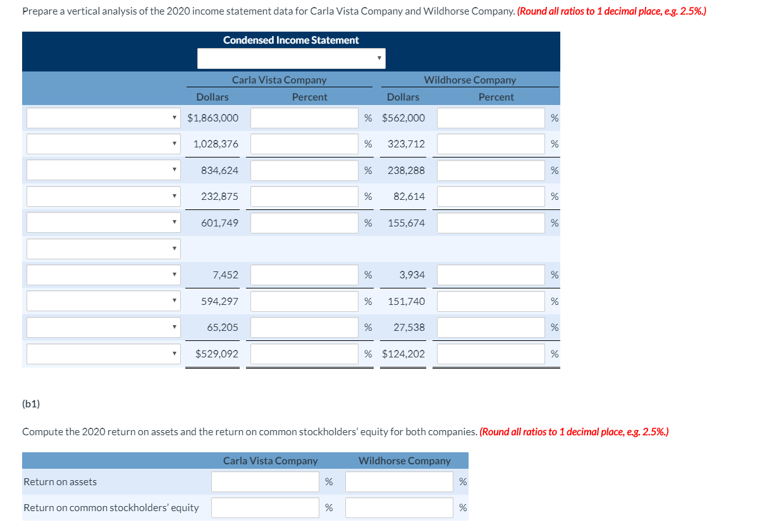Open the row dropdown beside 834,624

102,170
